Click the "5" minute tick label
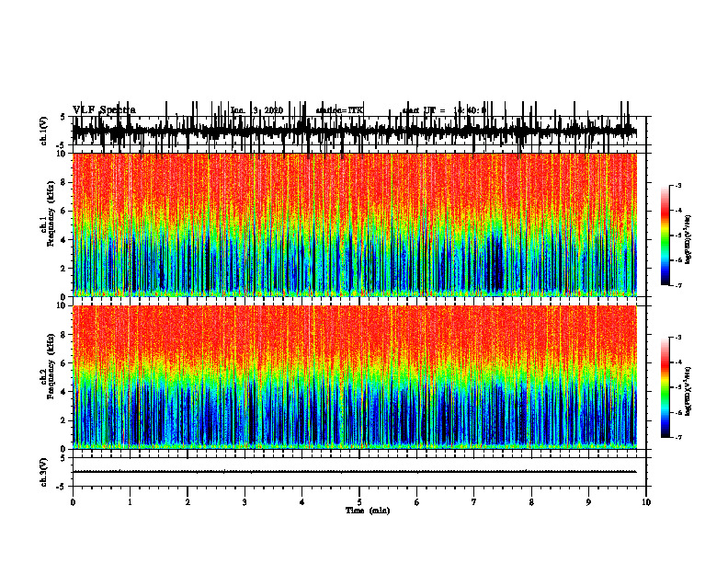Screen dimensions: 728x563 [x=359, y=502]
